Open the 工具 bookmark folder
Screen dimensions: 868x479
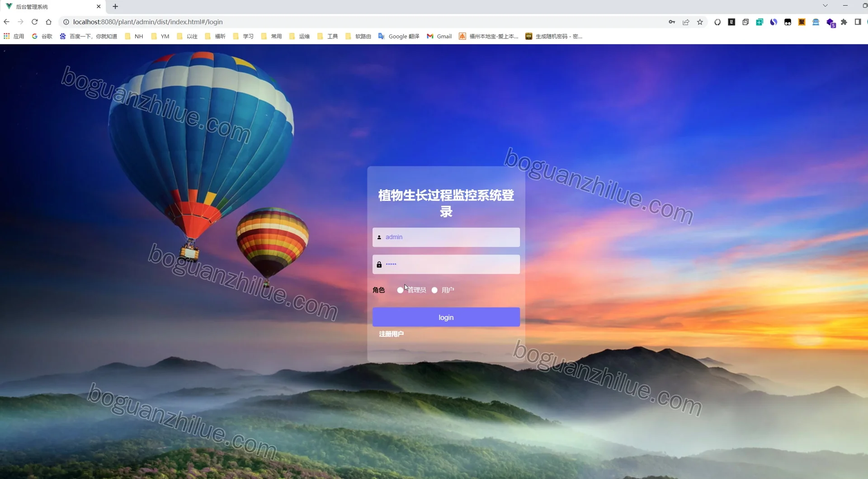(x=328, y=36)
